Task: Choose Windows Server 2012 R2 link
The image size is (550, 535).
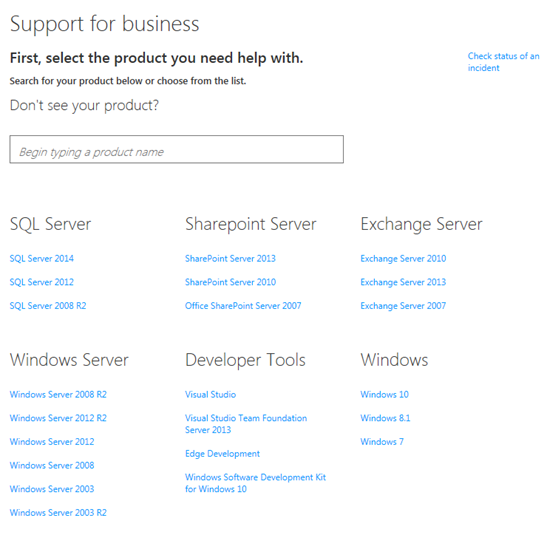Action: point(58,418)
